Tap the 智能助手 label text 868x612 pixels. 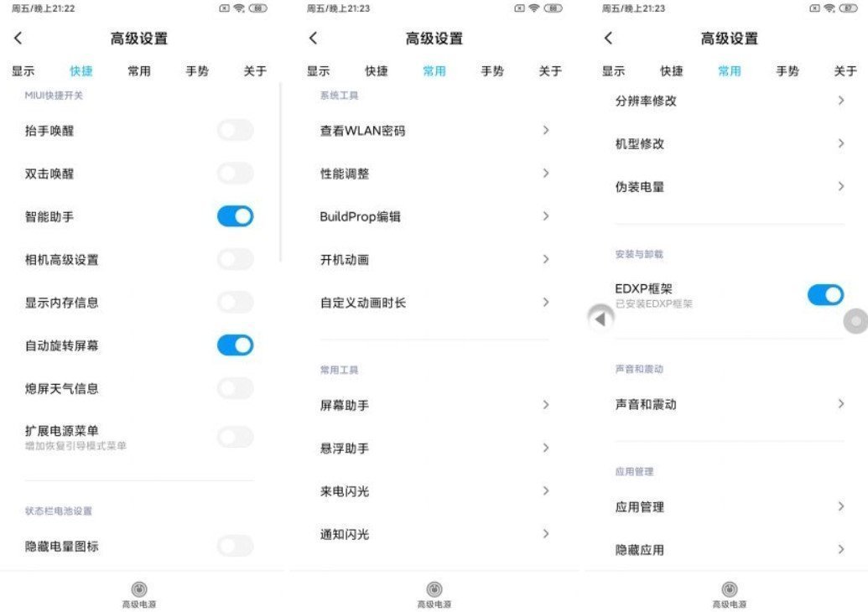click(x=49, y=216)
